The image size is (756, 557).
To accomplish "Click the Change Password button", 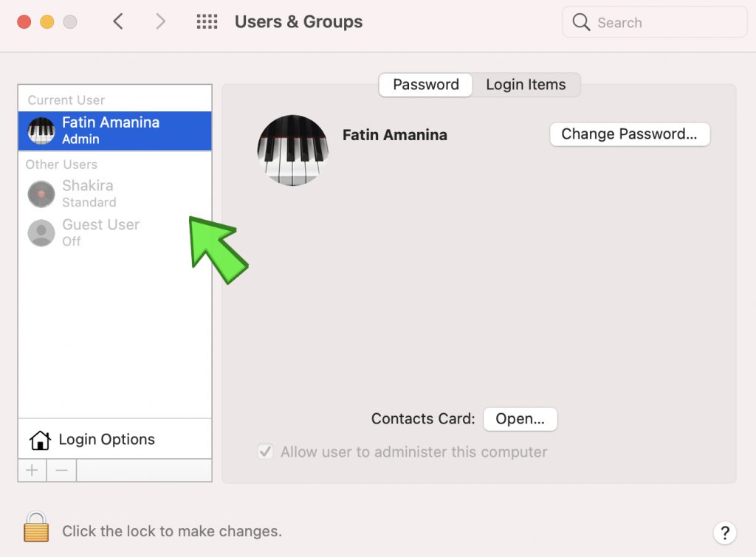I will (630, 134).
